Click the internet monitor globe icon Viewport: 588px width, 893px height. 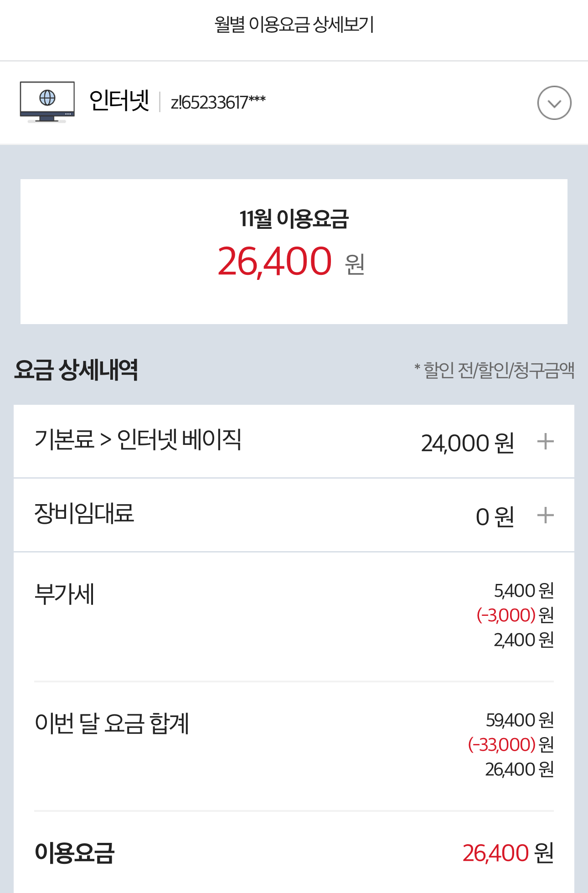(x=47, y=102)
